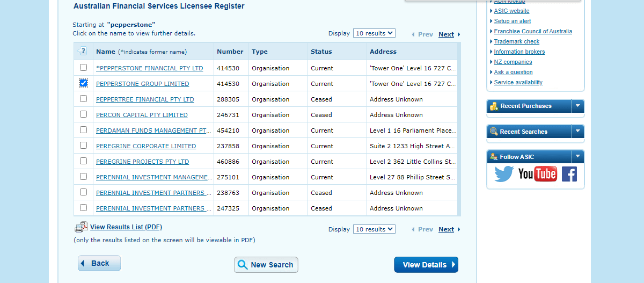The height and width of the screenshot is (283, 644).
Task: Open Setup an alert sidebar link
Action: 513,21
